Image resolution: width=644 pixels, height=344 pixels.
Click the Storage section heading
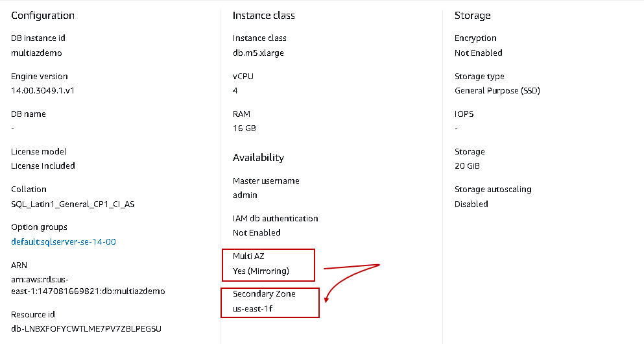472,15
